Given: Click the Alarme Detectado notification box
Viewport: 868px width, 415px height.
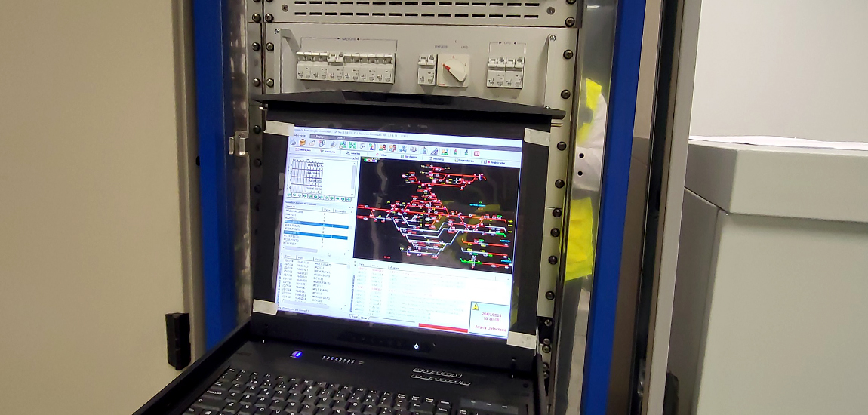Looking at the screenshot, I should [x=489, y=318].
